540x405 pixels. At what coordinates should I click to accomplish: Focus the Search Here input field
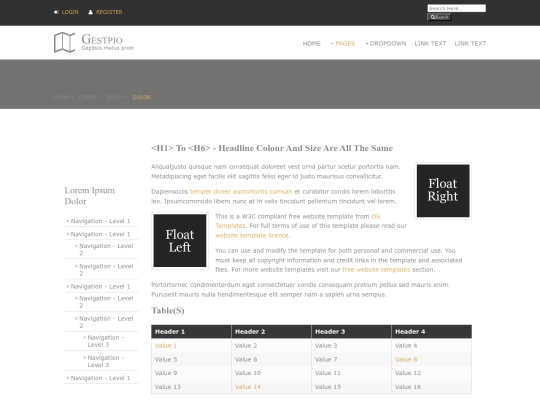point(456,8)
